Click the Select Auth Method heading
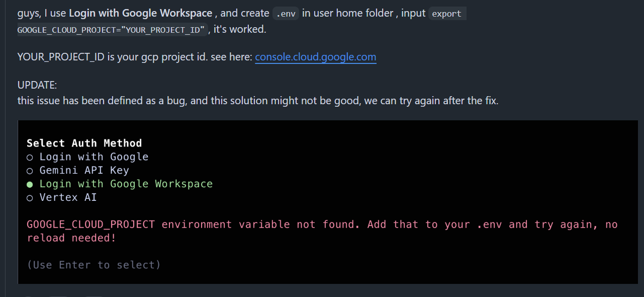Viewport: 644px width, 297px height. tap(84, 143)
